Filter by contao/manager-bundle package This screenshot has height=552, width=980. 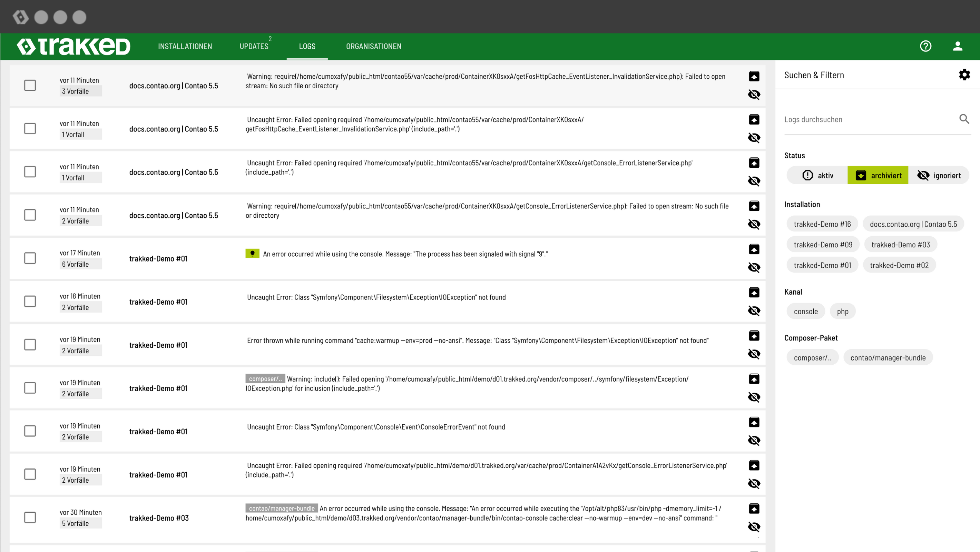pos(888,358)
